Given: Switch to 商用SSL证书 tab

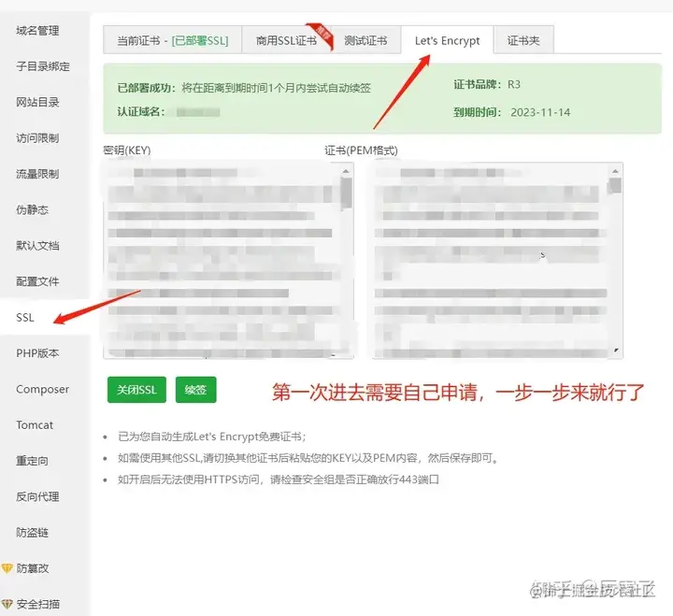Looking at the screenshot, I should coord(286,40).
